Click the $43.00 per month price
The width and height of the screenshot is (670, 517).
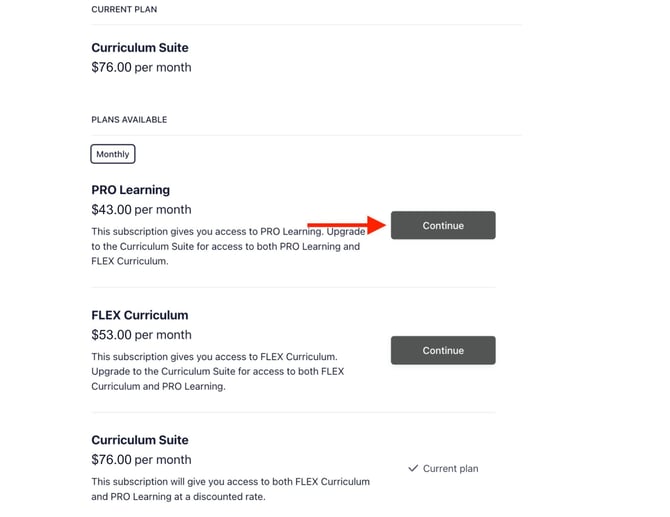click(141, 210)
